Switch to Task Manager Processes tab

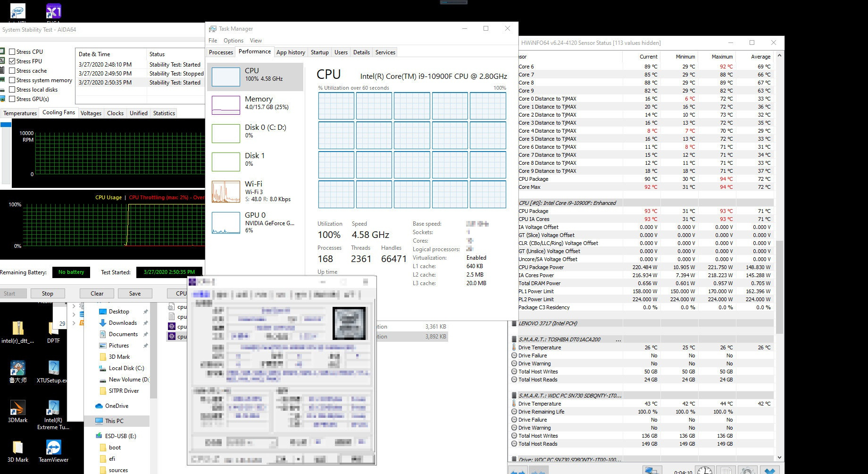coord(221,52)
